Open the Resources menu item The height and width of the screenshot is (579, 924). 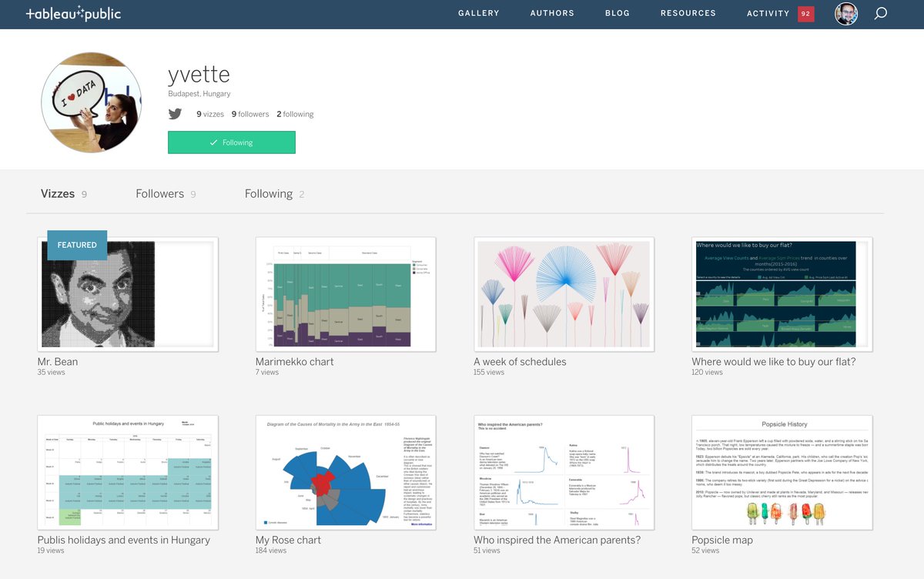click(x=688, y=13)
